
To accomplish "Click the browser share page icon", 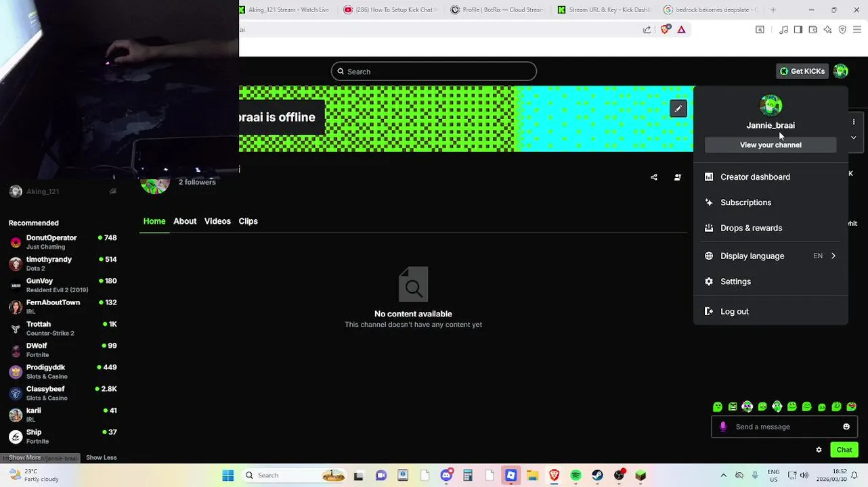I will pos(647,30).
